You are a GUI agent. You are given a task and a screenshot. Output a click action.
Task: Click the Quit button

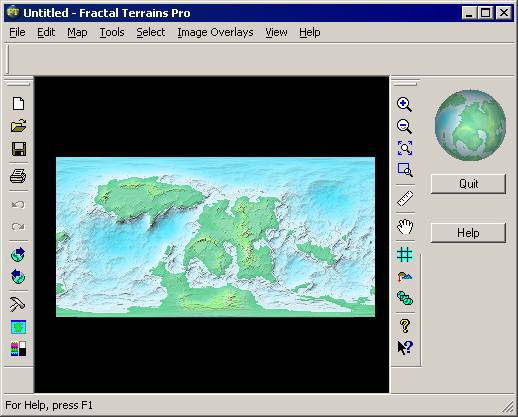tap(468, 184)
